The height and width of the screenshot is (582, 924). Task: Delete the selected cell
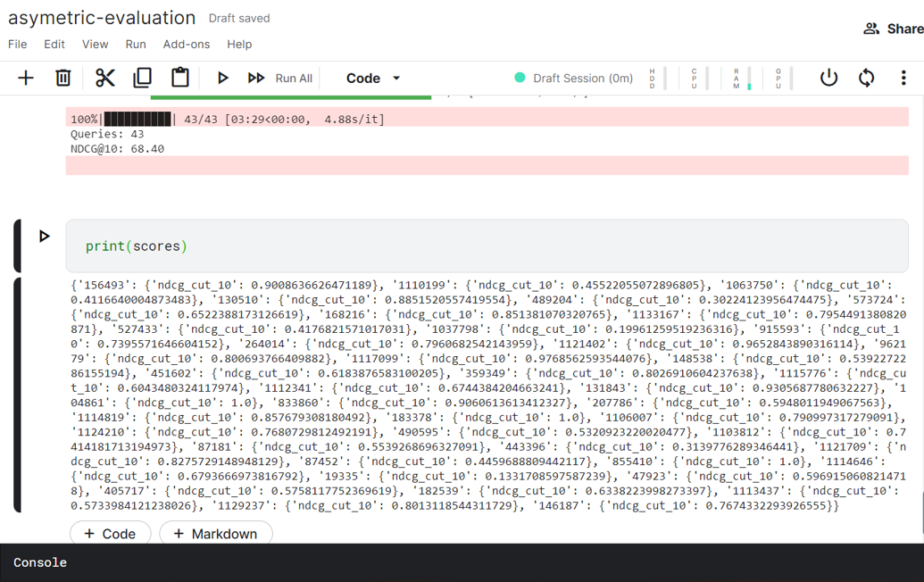coord(62,78)
